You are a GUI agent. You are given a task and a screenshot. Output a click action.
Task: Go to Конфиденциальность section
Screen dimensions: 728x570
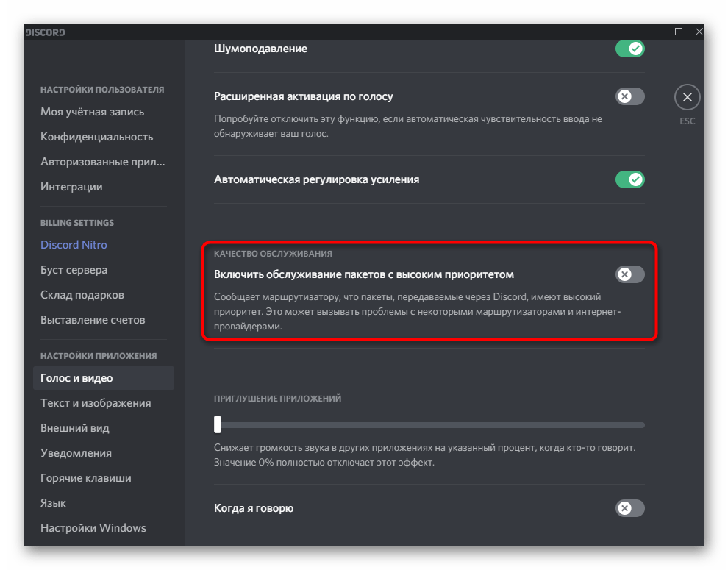coord(96,137)
